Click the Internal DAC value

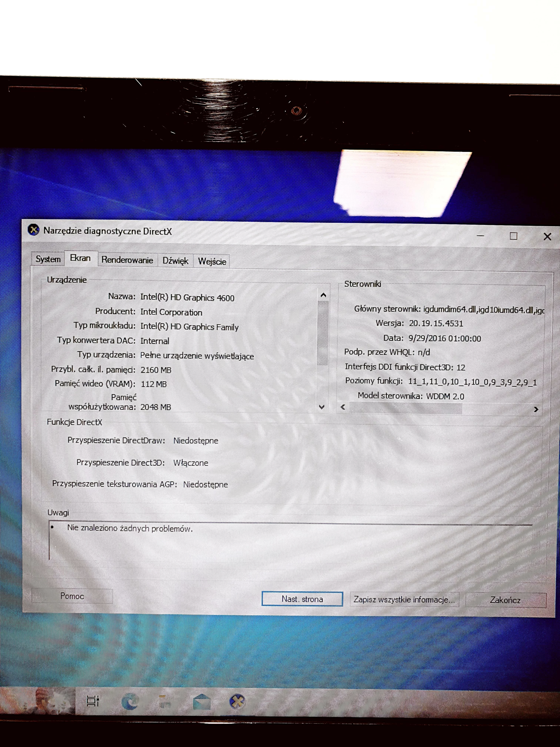point(155,341)
